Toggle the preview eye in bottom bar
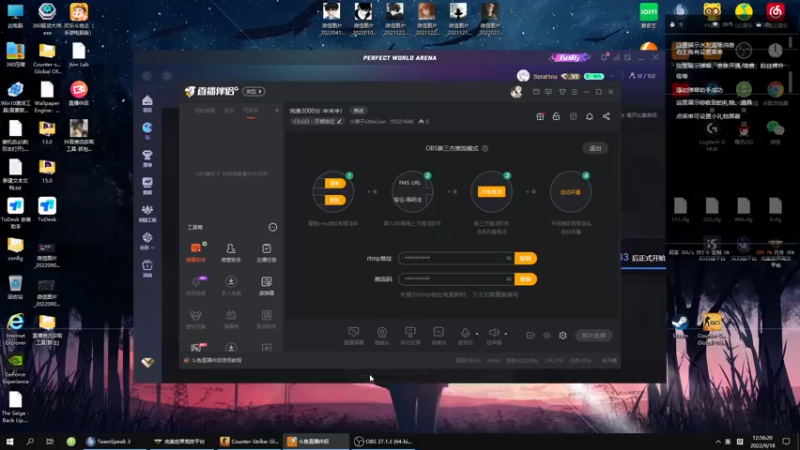 coord(547,335)
